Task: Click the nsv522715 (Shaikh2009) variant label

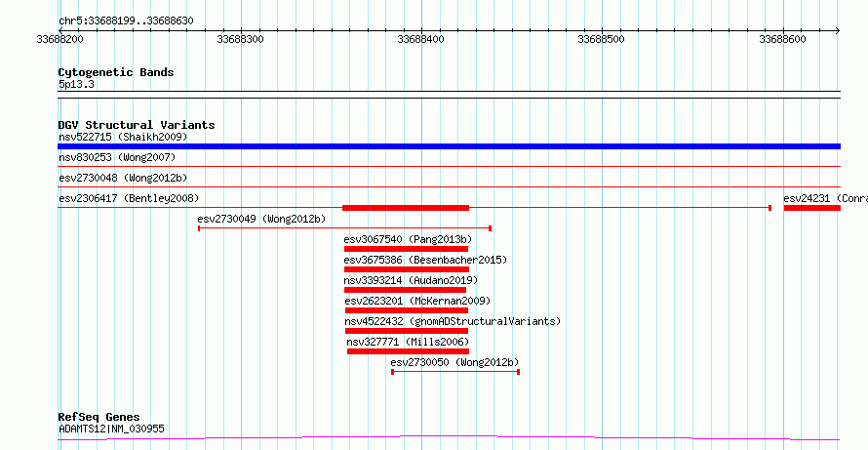Action: pos(123,137)
